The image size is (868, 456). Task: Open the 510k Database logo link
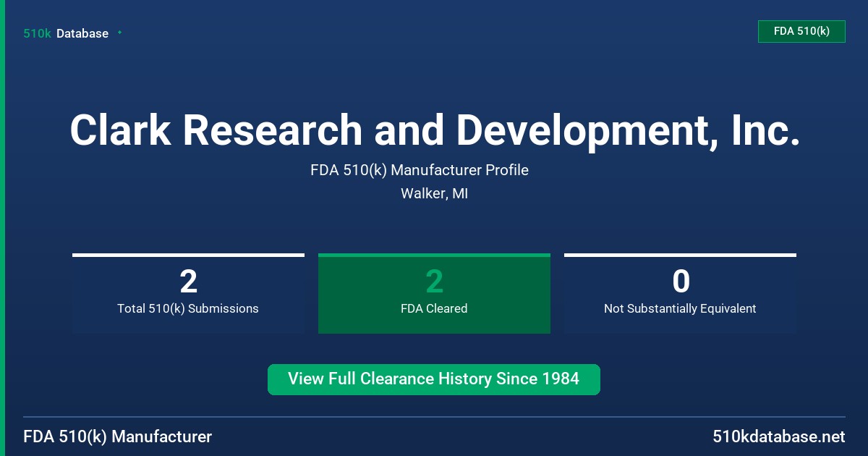coord(66,33)
